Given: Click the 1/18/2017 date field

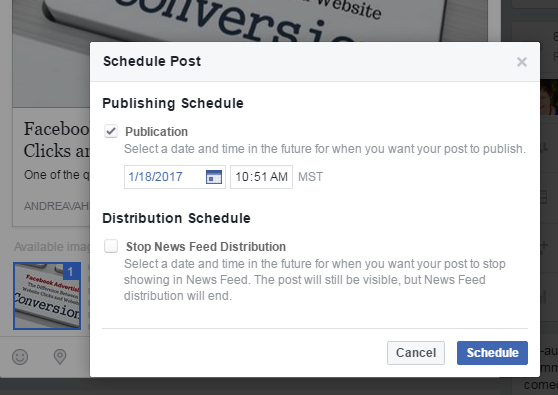Looking at the screenshot, I should pos(175,177).
